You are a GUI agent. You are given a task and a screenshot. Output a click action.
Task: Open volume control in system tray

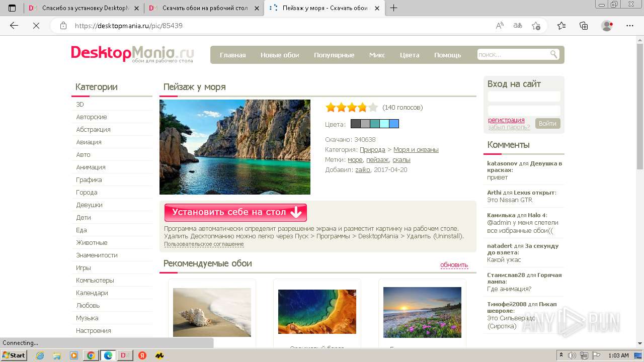click(572, 355)
